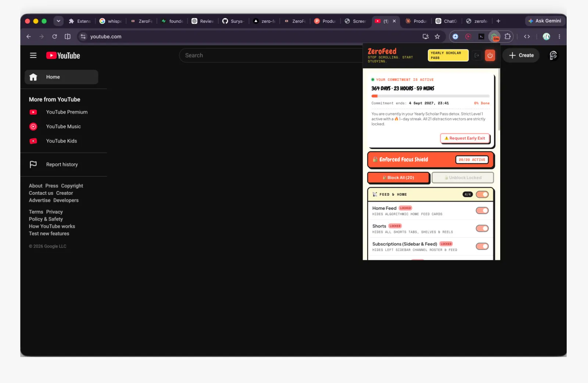Click the code brackets toolbar icon
Image resolution: width=588 pixels, height=383 pixels.
(527, 36)
